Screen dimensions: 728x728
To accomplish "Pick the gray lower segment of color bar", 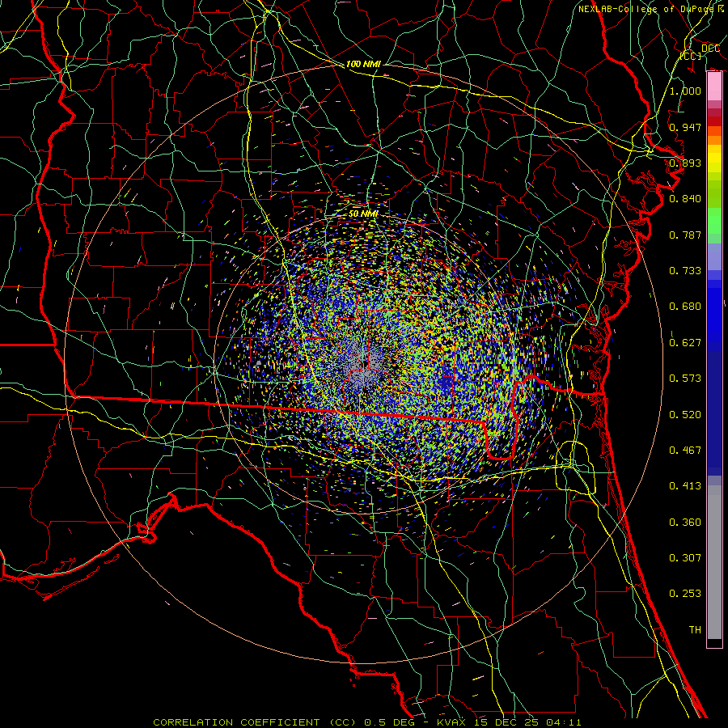I will [714, 562].
